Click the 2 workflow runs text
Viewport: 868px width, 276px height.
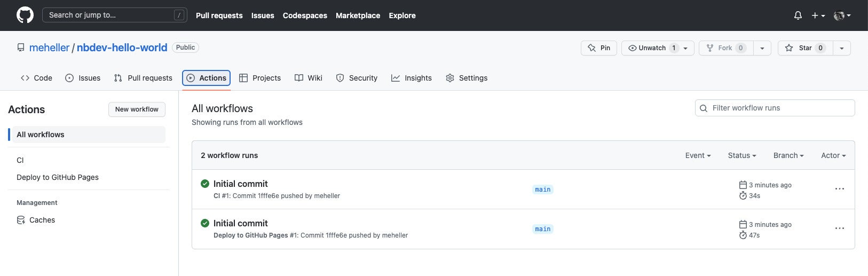[x=229, y=155]
